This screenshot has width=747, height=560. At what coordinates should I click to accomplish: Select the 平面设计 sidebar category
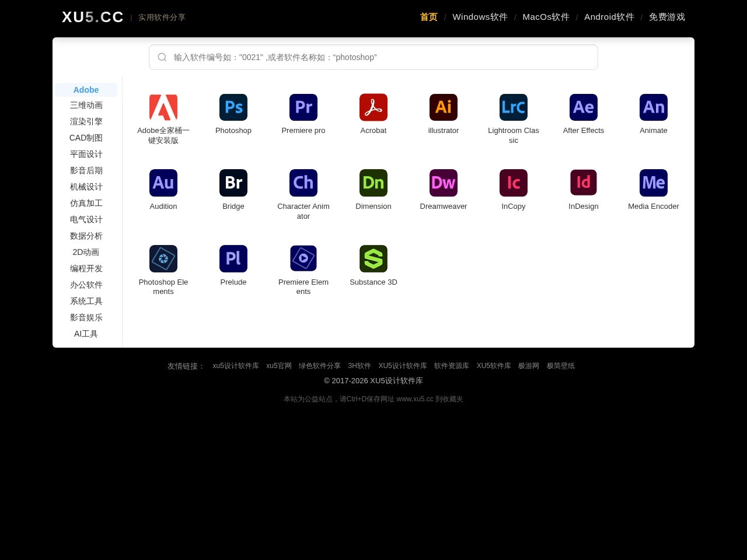pos(86,154)
